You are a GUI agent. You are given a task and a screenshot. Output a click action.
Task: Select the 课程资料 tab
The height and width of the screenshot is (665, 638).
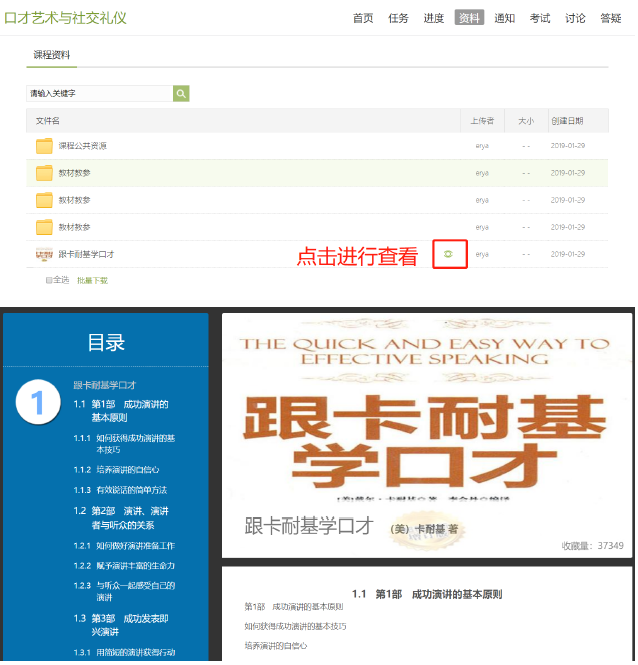(52, 55)
